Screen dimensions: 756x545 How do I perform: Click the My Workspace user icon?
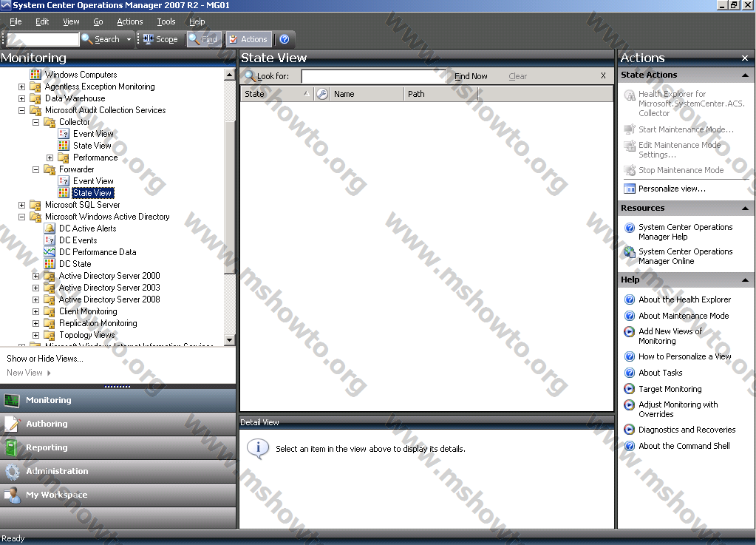tap(12, 495)
